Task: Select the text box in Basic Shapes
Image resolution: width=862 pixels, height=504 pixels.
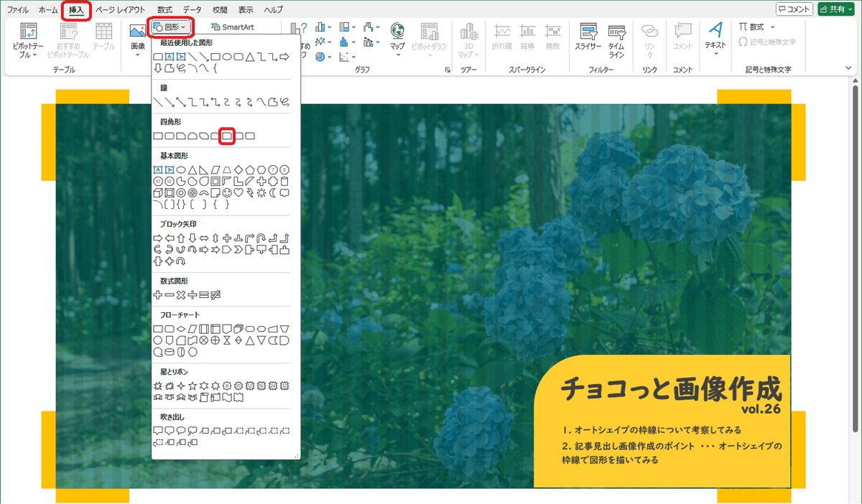Action: pos(158,170)
